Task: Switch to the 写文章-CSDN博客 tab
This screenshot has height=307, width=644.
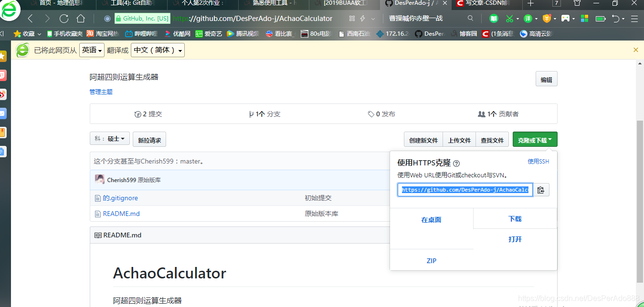Action: click(x=487, y=3)
